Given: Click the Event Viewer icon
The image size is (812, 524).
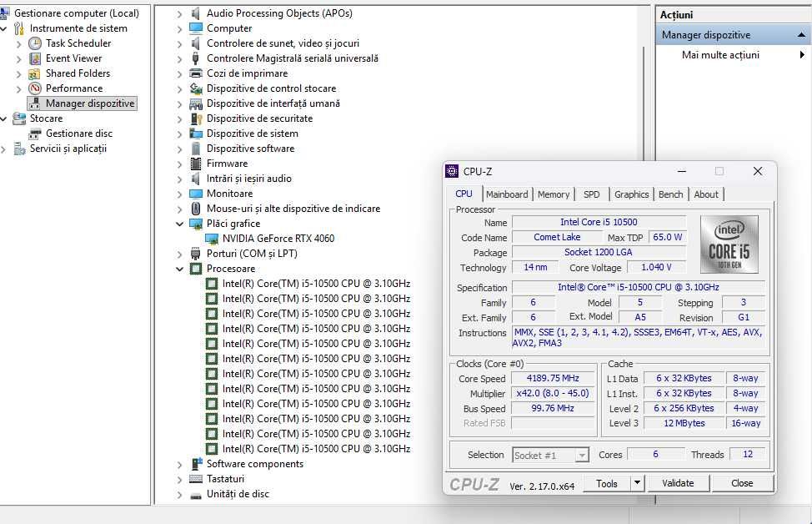Looking at the screenshot, I should pos(35,58).
